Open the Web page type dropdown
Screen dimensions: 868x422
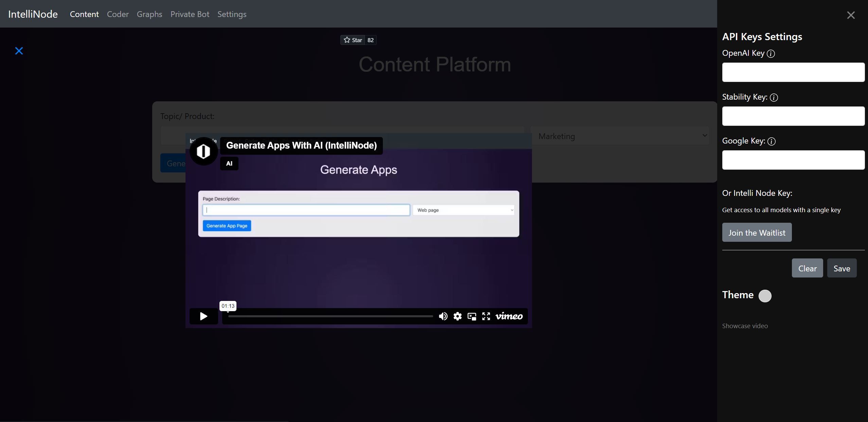[x=463, y=210]
